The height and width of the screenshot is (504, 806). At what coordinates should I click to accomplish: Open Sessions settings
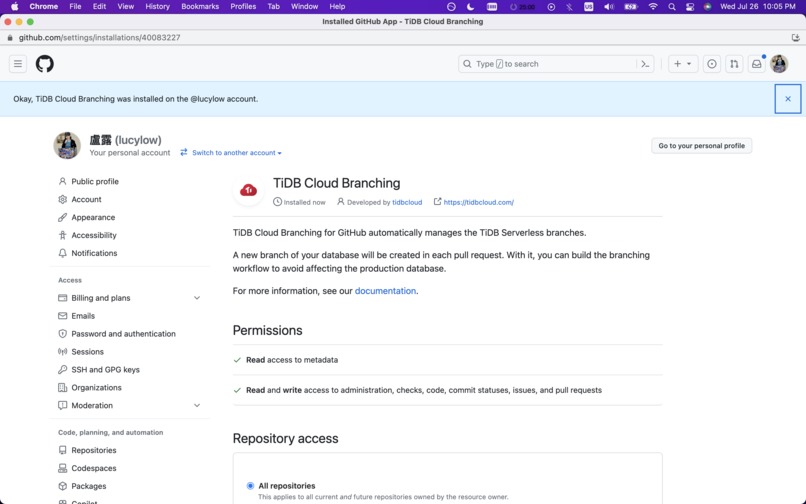pos(87,352)
